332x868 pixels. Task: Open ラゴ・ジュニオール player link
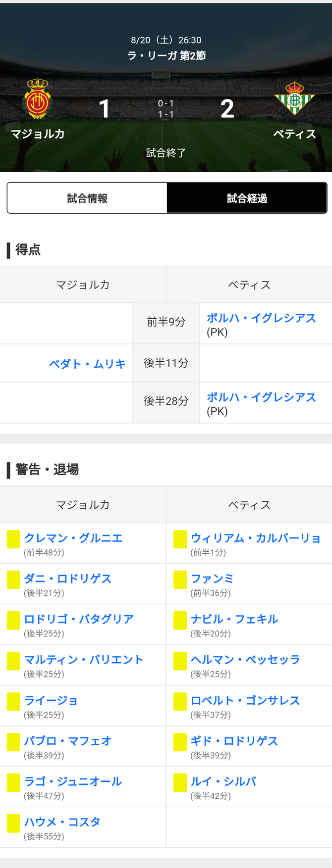tap(73, 782)
